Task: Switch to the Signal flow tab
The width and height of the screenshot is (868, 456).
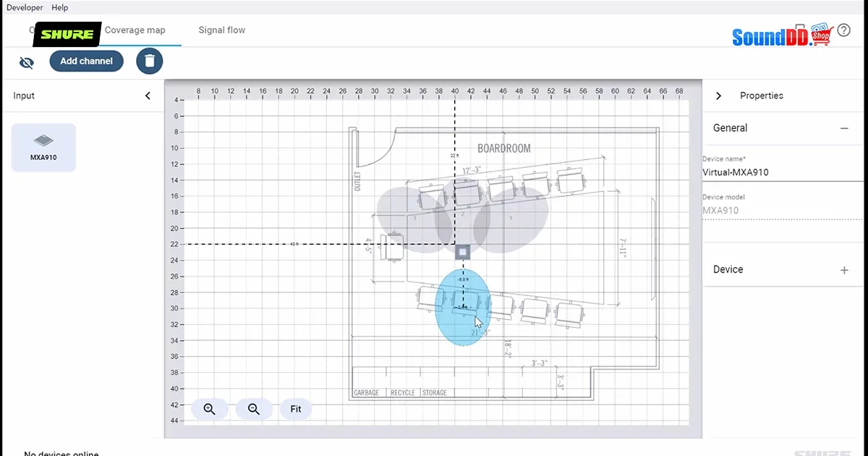Action: pyautogui.click(x=222, y=30)
